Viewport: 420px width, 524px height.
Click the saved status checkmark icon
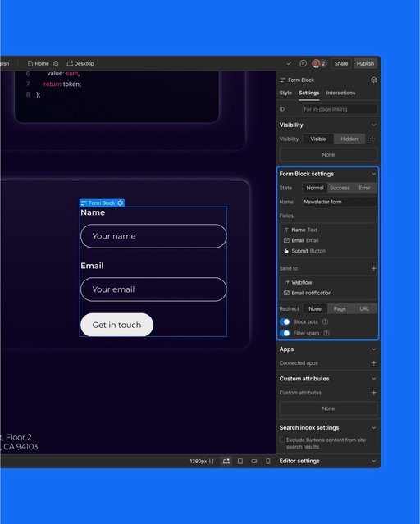[x=289, y=63]
